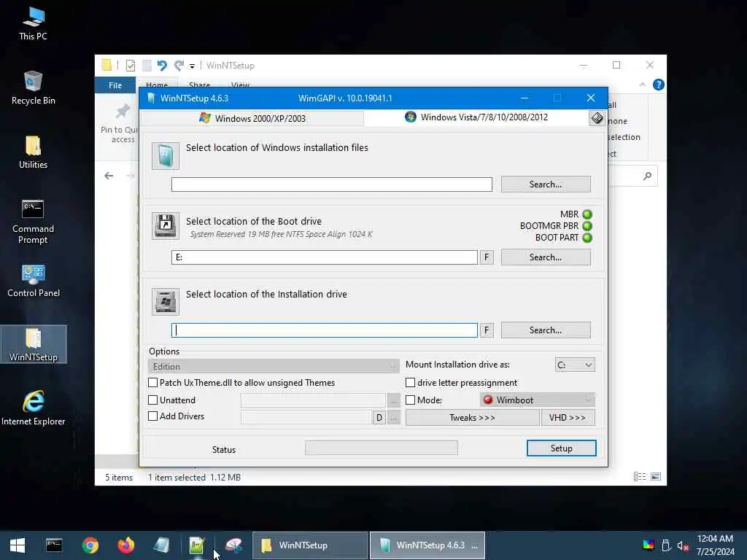The width and height of the screenshot is (747, 560).
Task: Switch to Windows Vista/7/8/10/2008/2012 tab
Action: click(x=476, y=117)
